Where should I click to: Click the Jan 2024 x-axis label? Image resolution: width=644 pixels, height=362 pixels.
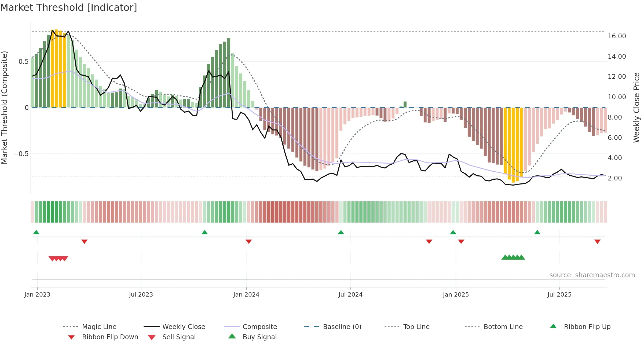click(x=246, y=295)
